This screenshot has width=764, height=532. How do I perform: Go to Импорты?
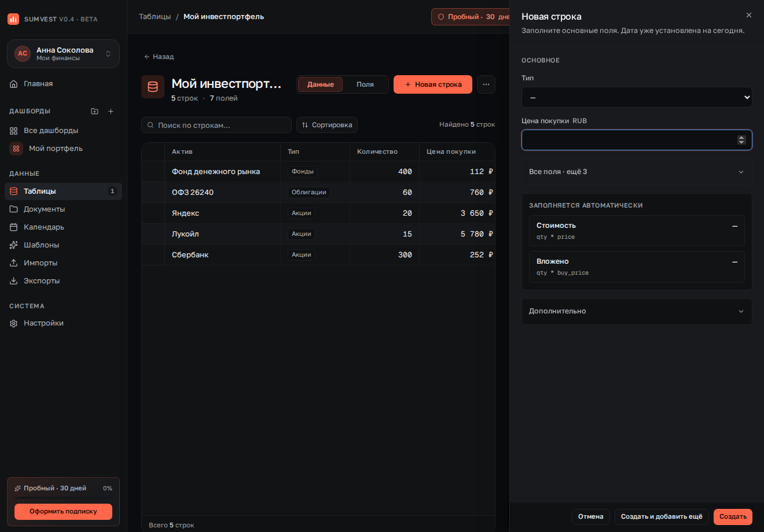click(x=64, y=263)
